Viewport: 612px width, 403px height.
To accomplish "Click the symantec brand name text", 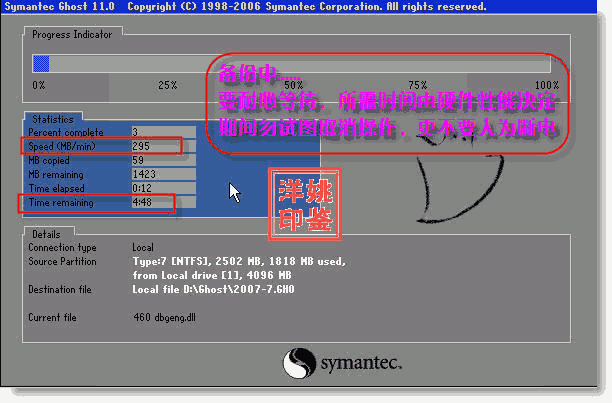I will (x=361, y=363).
